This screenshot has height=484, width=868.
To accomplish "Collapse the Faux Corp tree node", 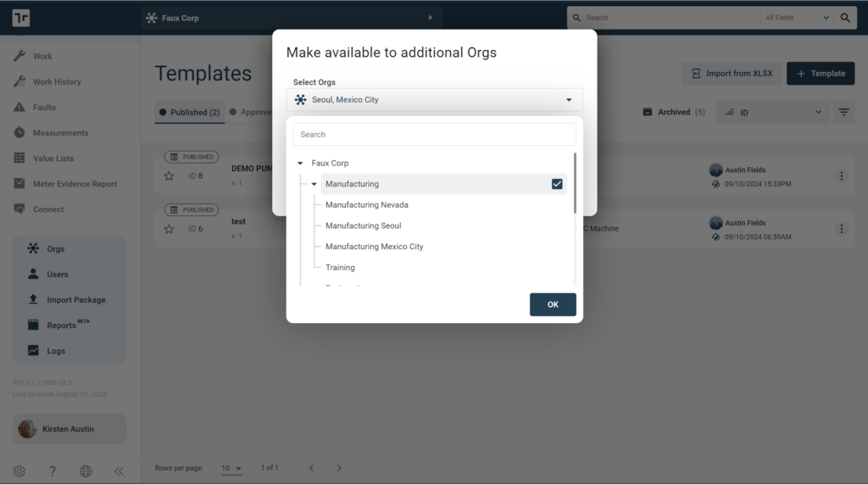I will tap(300, 164).
